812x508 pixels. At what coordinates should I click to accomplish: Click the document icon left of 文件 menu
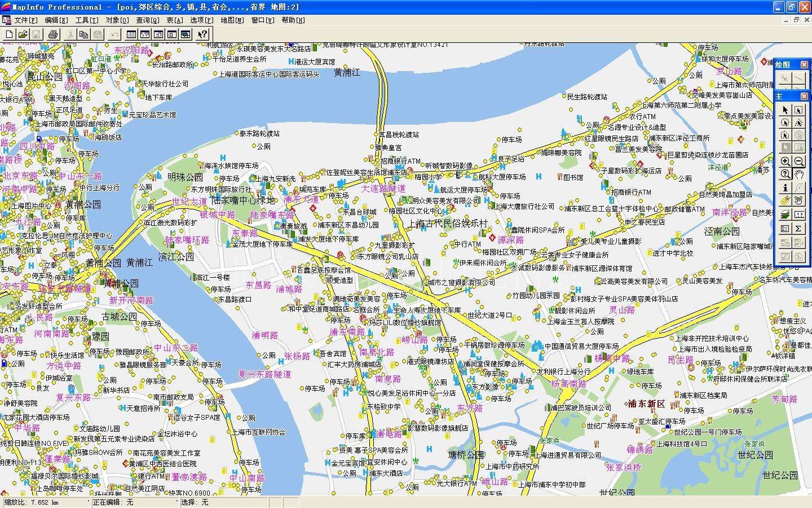tap(6, 20)
